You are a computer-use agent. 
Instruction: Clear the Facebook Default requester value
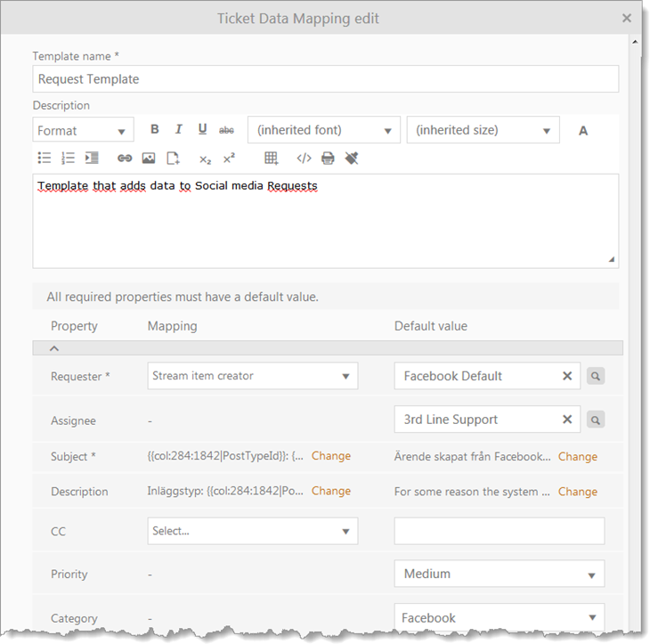point(567,376)
